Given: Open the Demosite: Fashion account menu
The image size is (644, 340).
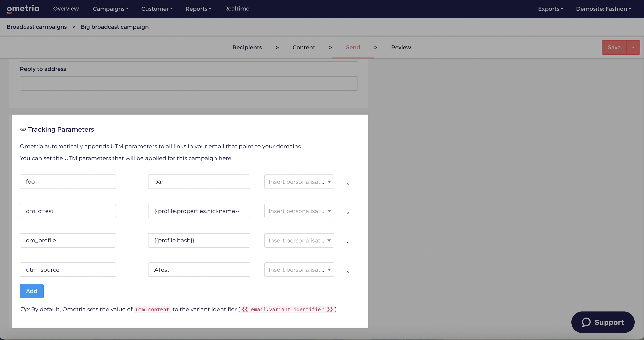Looking at the screenshot, I should click(x=604, y=9).
